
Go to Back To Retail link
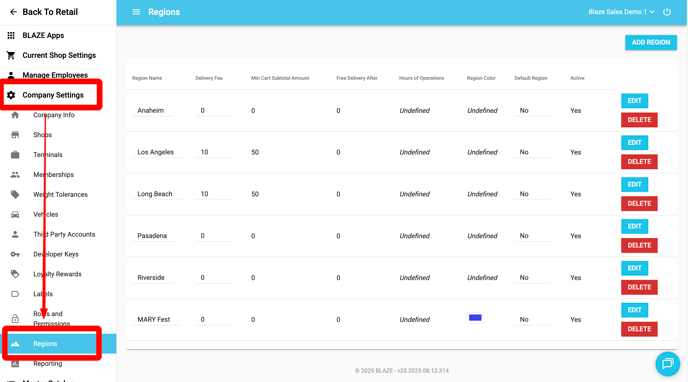coord(50,12)
